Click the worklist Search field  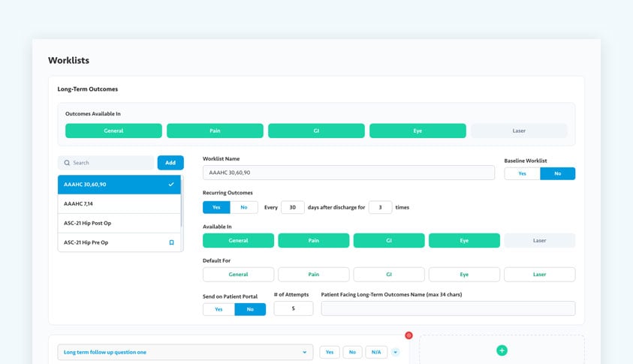[106, 163]
